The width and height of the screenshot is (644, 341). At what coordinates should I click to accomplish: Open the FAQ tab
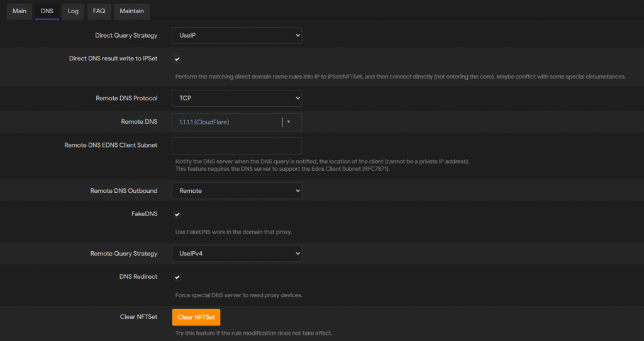(99, 11)
